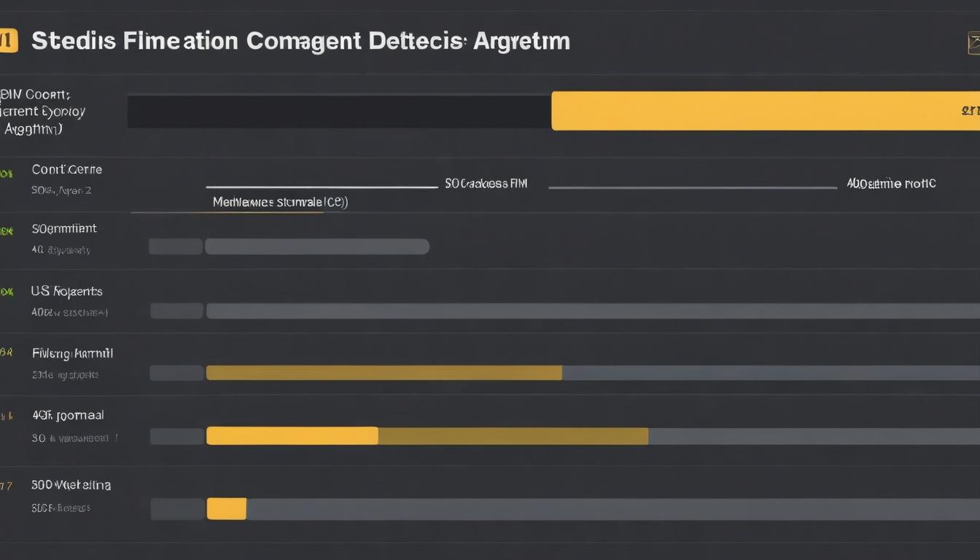Click bright yellow segment of 4Gf jopmeal bar
980x560 pixels.
coord(292,436)
